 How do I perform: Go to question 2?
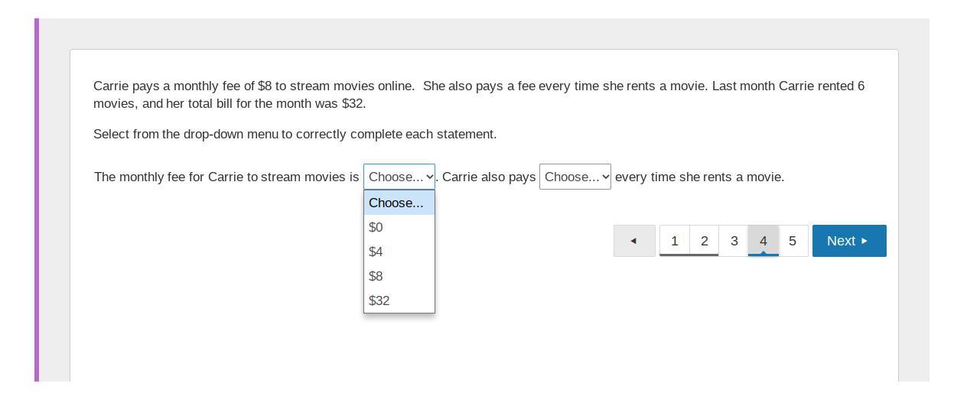pos(704,241)
